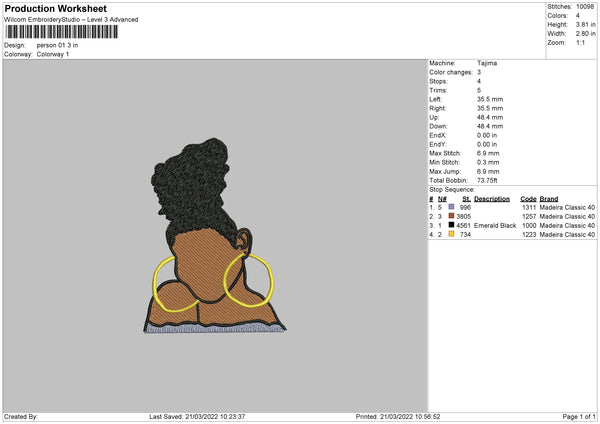Click the Height value 3.81 in
This screenshot has height=424, width=600.
(x=585, y=24)
